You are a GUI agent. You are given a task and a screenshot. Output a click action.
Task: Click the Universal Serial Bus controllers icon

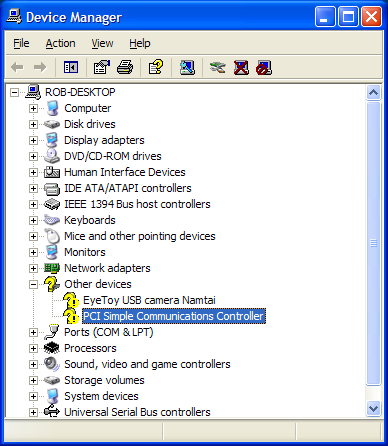click(x=52, y=412)
